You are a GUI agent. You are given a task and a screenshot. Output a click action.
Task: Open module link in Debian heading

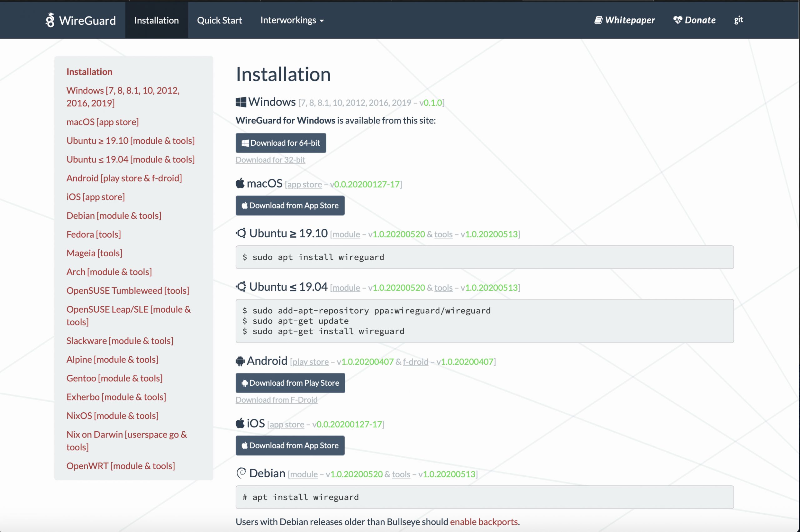pyautogui.click(x=303, y=474)
